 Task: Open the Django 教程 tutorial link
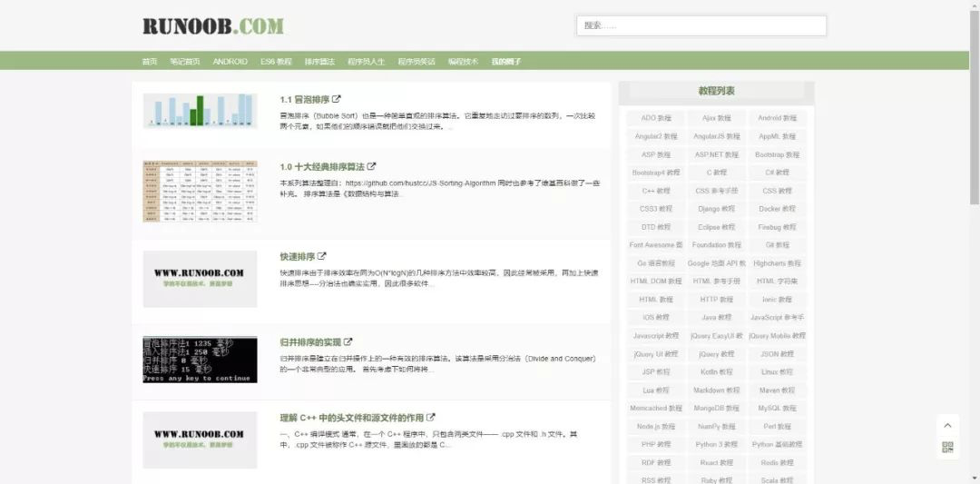pyautogui.click(x=716, y=208)
